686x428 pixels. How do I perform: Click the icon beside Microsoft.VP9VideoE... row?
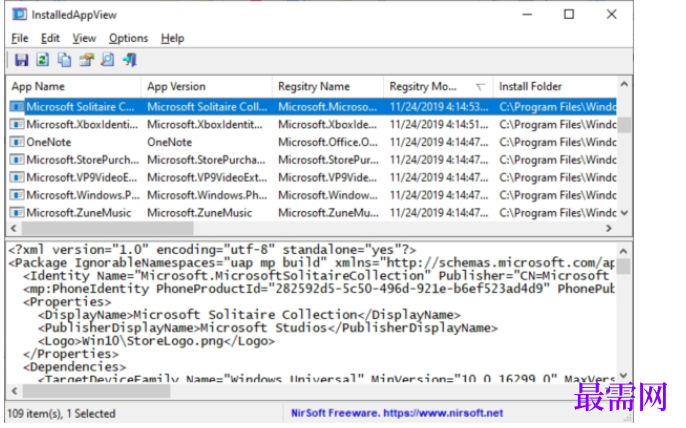[17, 177]
